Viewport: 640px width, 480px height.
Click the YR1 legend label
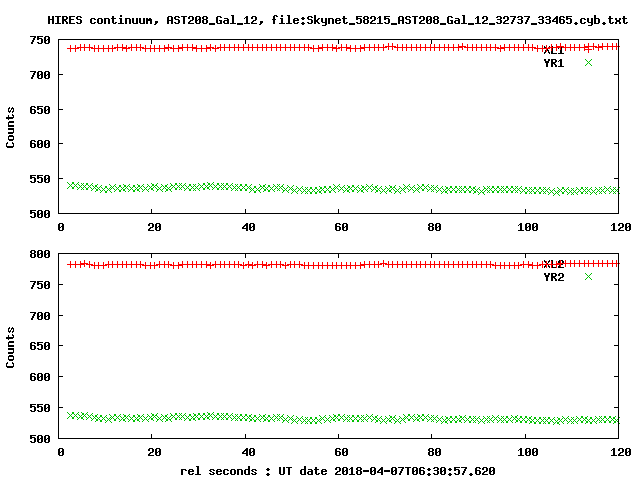point(553,63)
